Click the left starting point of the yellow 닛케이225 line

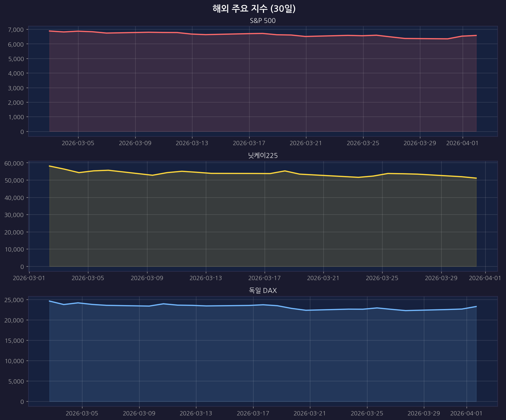49,166
